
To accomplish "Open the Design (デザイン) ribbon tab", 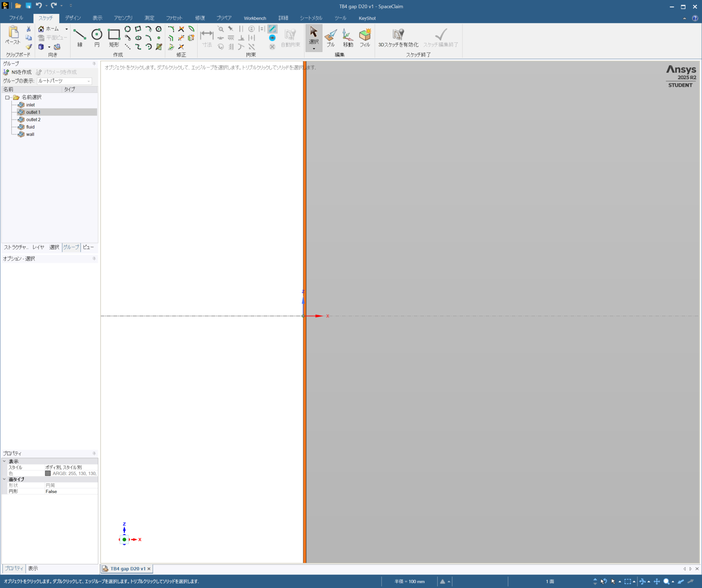I will (x=73, y=18).
